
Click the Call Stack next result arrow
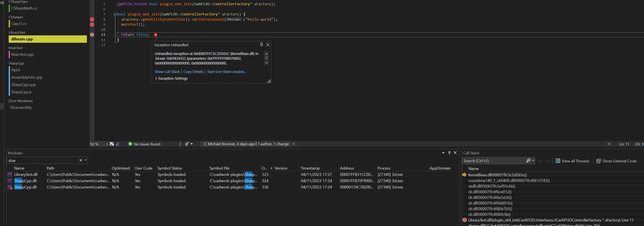548,161
